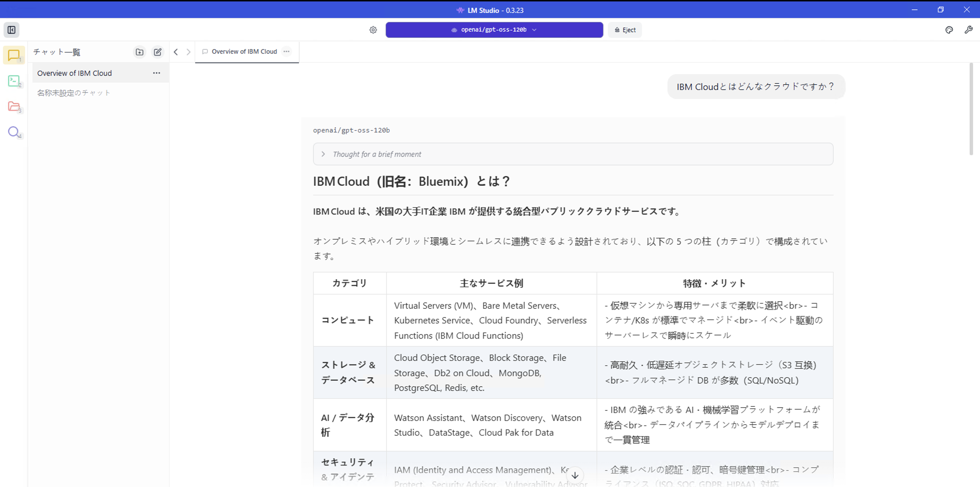Jump to the bottom of conversation
This screenshot has height=487, width=980.
click(575, 475)
